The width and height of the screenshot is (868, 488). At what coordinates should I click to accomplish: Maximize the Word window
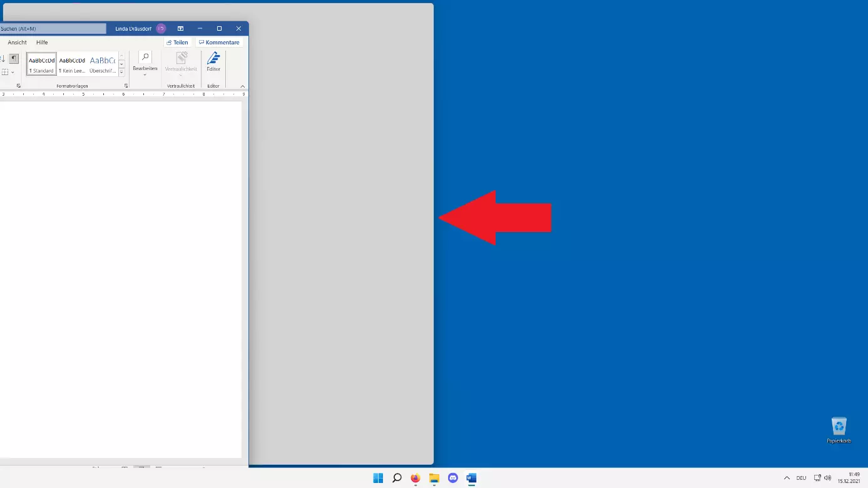point(219,29)
